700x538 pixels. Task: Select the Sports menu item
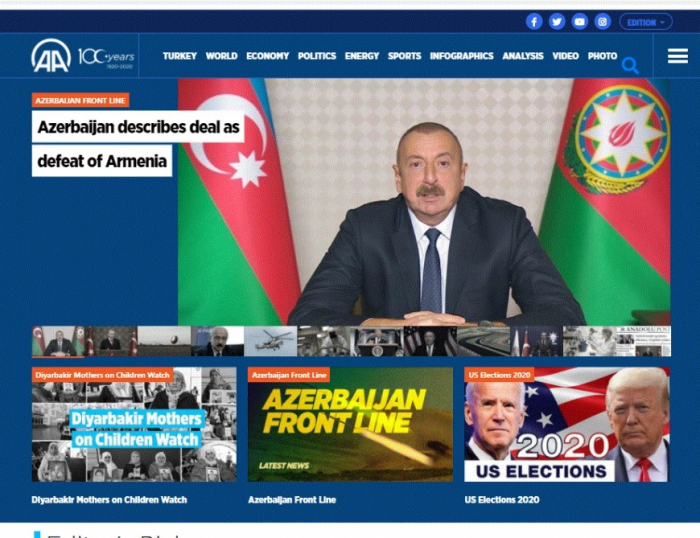click(404, 56)
